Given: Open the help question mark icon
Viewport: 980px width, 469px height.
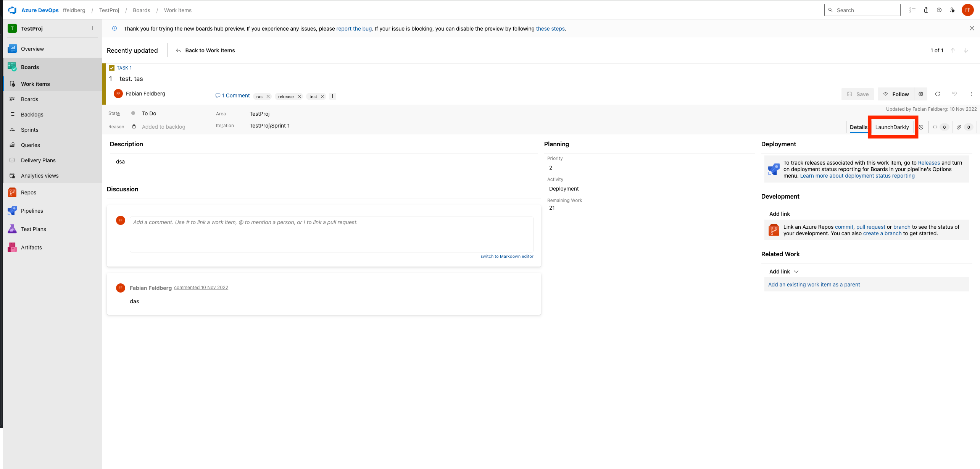Looking at the screenshot, I should pyautogui.click(x=939, y=10).
